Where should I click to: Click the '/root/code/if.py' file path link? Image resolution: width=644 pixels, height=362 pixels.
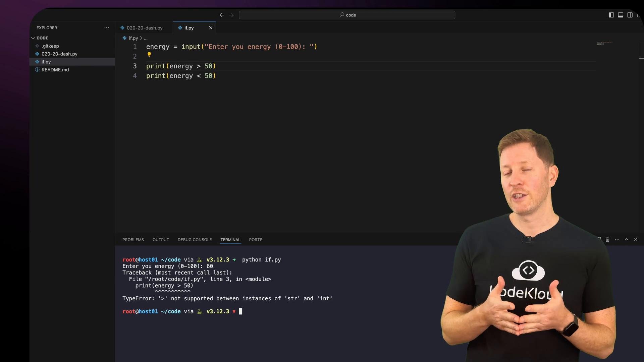(174, 279)
